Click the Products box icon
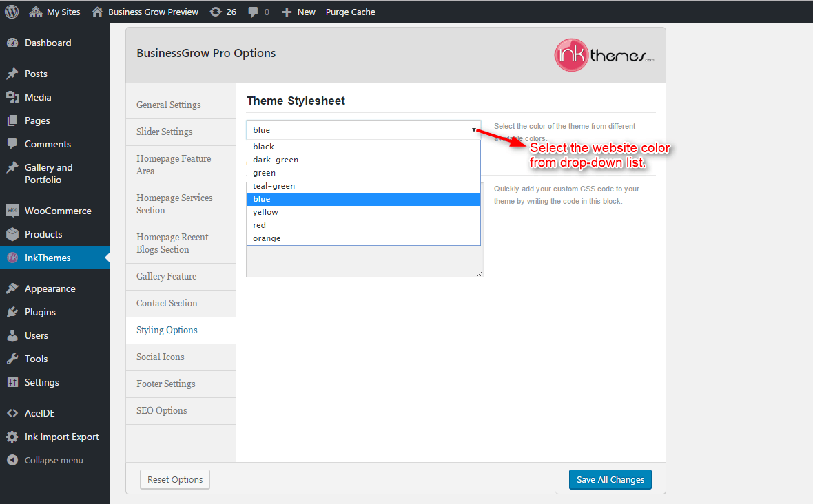The height and width of the screenshot is (504, 813). (x=12, y=234)
